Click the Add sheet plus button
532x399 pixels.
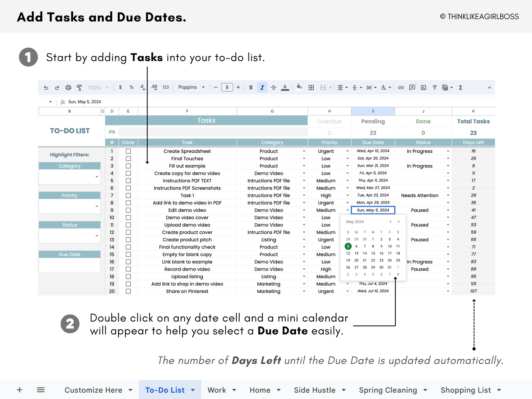tap(19, 390)
